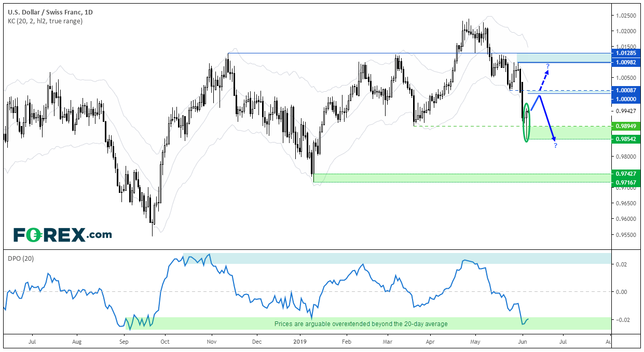
Task: Click the green 0.97167 price label
Action: [625, 182]
